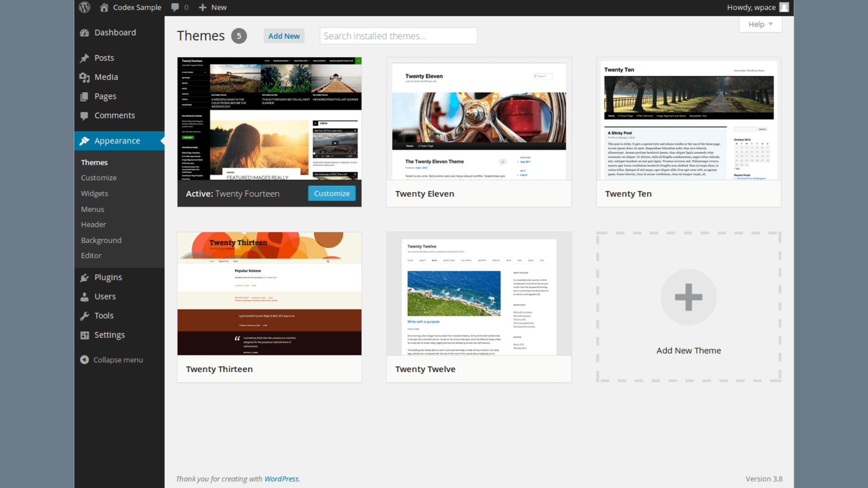Click Howdy, wpace account link
The height and width of the screenshot is (488, 868).
751,7
